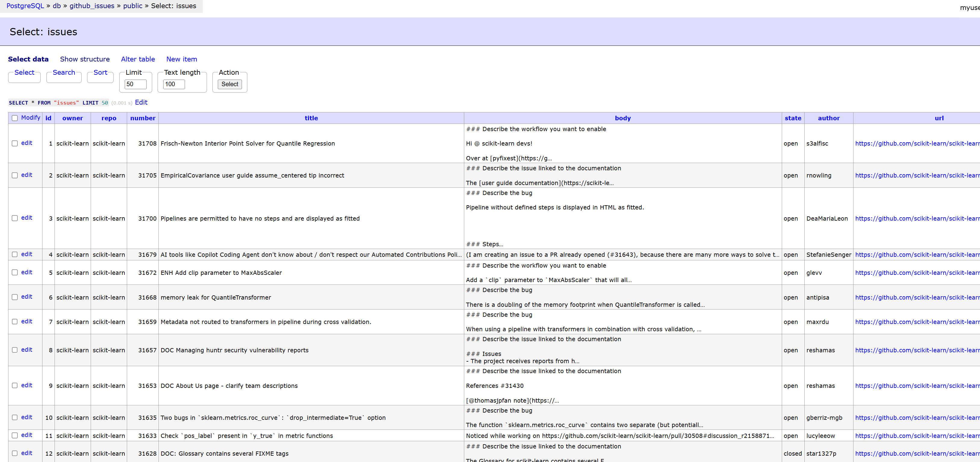Click the Text length input field
This screenshot has height=462, width=980.
click(174, 84)
